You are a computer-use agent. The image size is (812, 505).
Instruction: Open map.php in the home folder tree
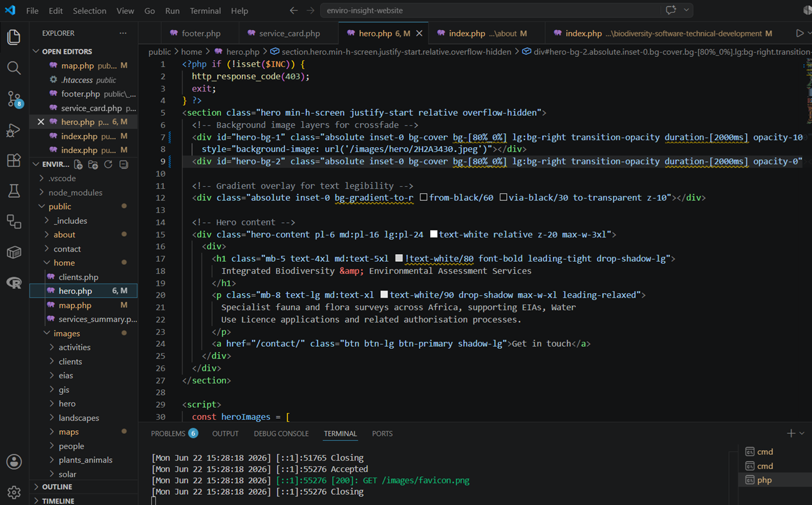(x=83, y=305)
